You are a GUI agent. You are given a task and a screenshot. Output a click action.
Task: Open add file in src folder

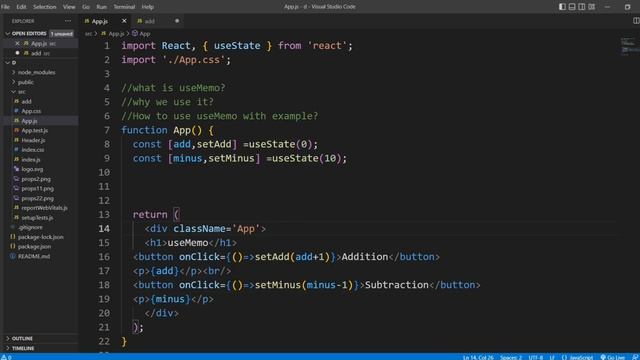pyautogui.click(x=27, y=101)
